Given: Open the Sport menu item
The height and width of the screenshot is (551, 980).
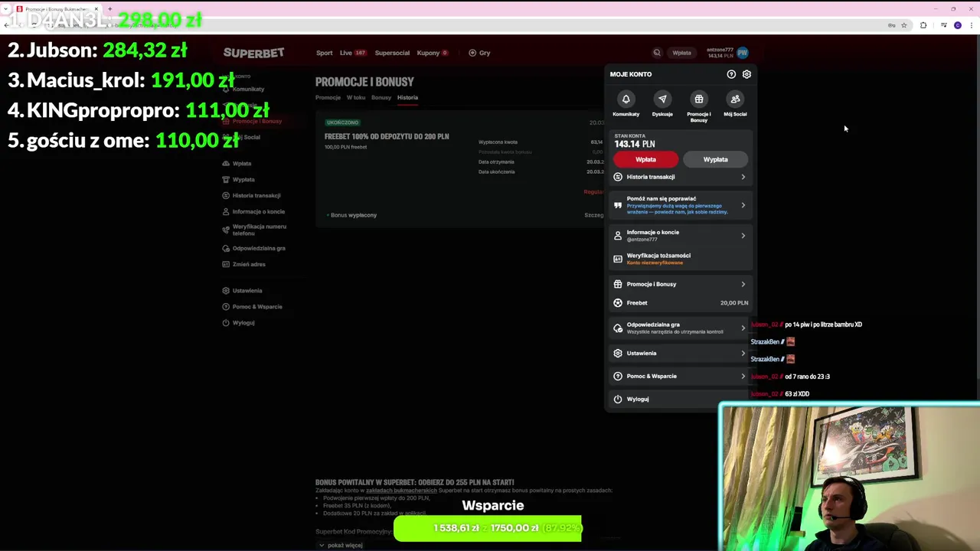Looking at the screenshot, I should tap(324, 53).
